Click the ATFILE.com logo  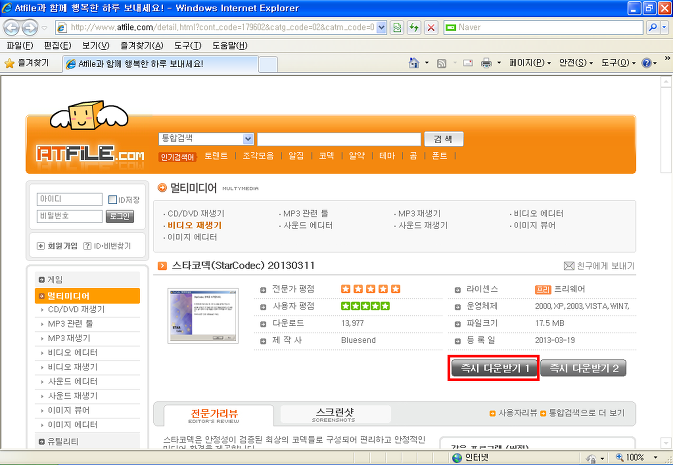pyautogui.click(x=90, y=153)
